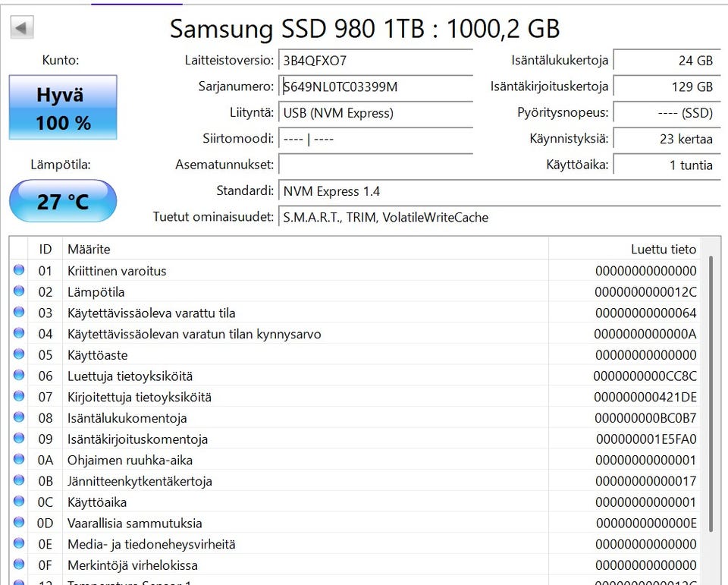Select the Laitteistoversio firmware field
The height and width of the screenshot is (585, 728).
point(375,61)
